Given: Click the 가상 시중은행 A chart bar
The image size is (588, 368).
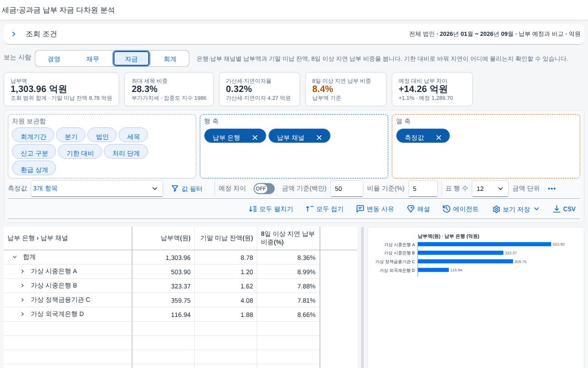Looking at the screenshot, I should click(x=484, y=244).
